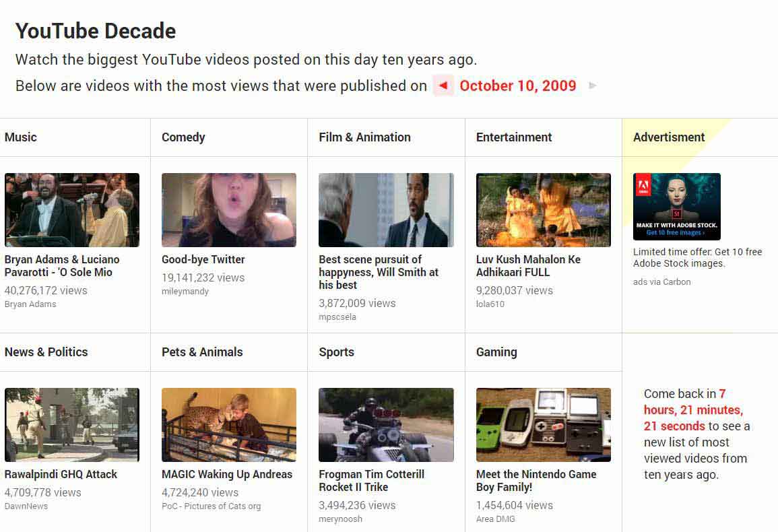Screen dimensions: 778x532
Task: Click the merynoosh channel name
Action: pos(340,519)
